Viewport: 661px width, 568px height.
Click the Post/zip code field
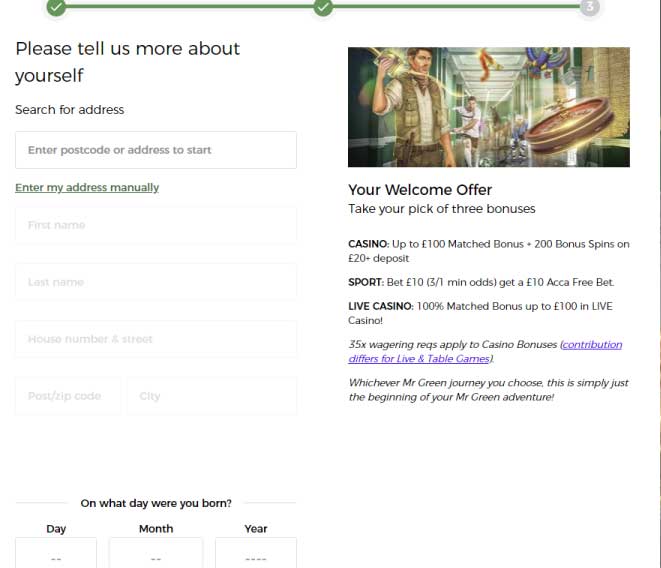[x=68, y=396]
